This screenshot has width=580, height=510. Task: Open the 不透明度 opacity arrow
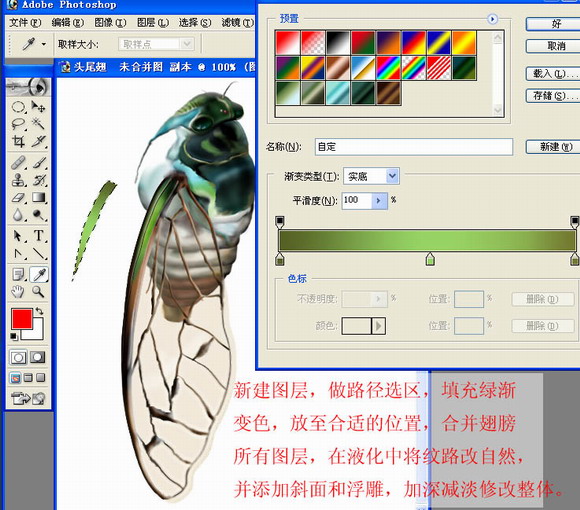pyautogui.click(x=379, y=298)
